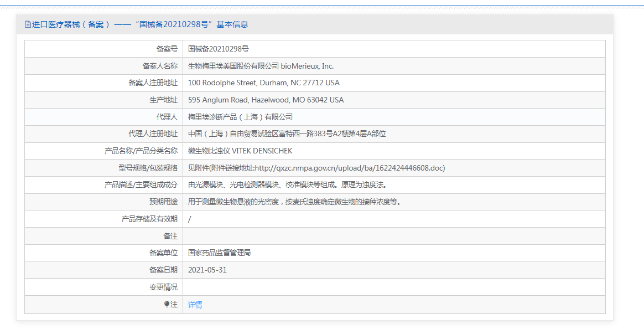
Task: Click the agent name 梅里埃诊断产品（上海）有限公司
Action: point(240,117)
